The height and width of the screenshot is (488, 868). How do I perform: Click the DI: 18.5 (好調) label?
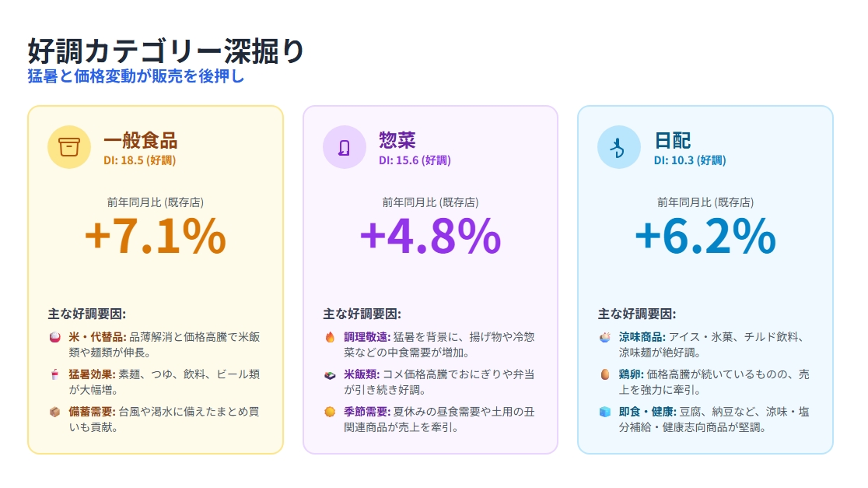click(x=139, y=160)
